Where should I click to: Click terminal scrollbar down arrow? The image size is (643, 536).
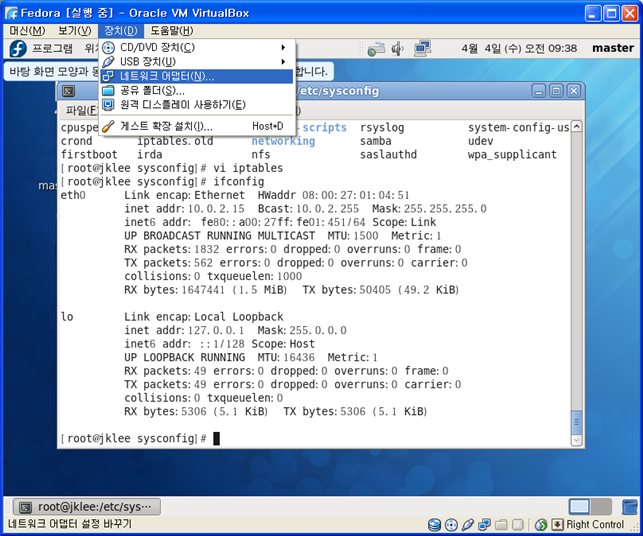(x=576, y=440)
